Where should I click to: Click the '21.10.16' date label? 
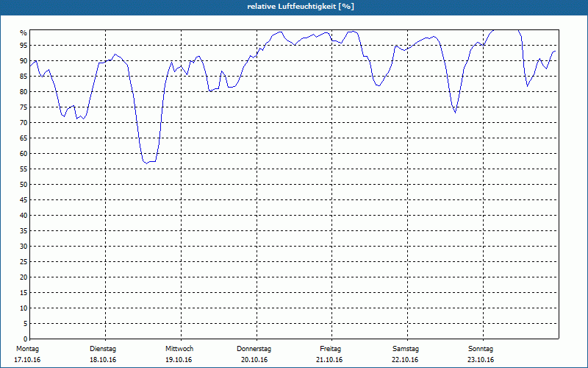tap(329, 360)
